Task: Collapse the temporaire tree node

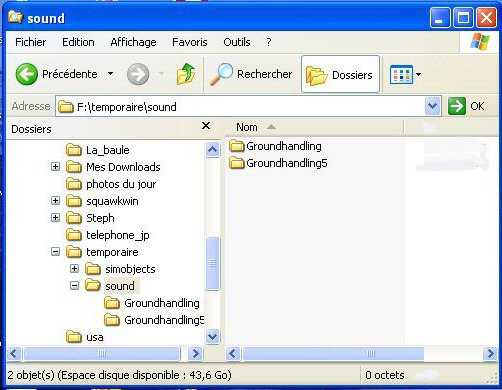Action: point(55,252)
